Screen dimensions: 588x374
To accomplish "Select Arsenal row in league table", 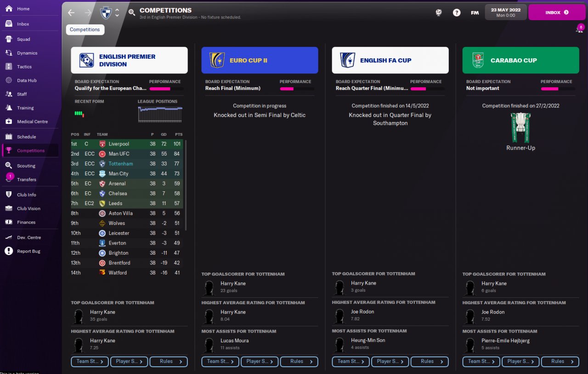I will click(127, 184).
